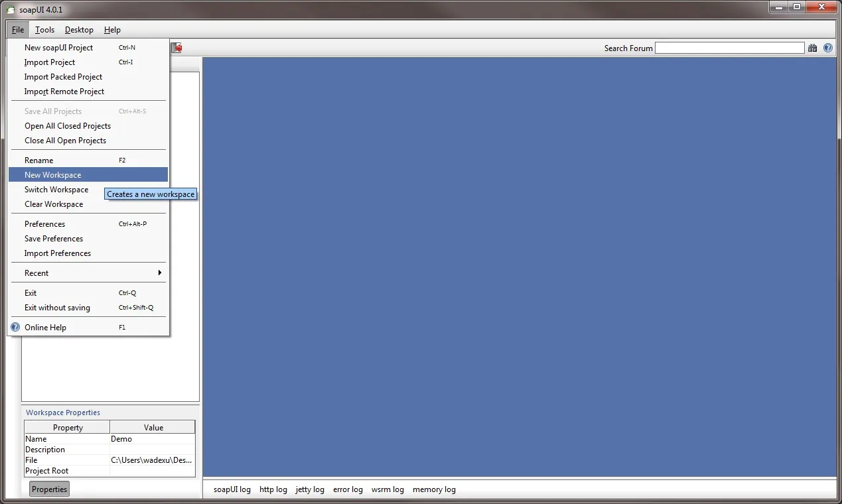
Task: Click the Project Root property row
Action: 109,471
